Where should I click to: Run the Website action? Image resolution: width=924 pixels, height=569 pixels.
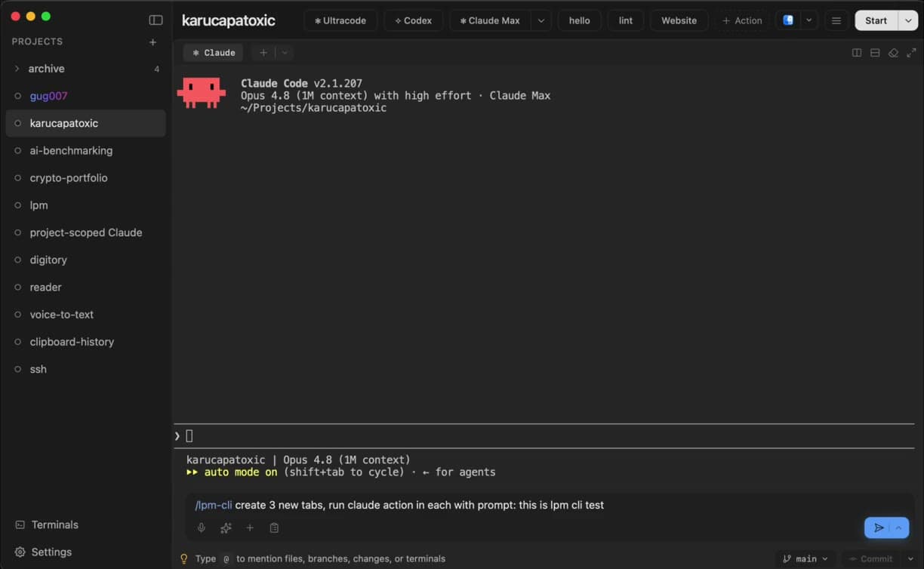[679, 20]
